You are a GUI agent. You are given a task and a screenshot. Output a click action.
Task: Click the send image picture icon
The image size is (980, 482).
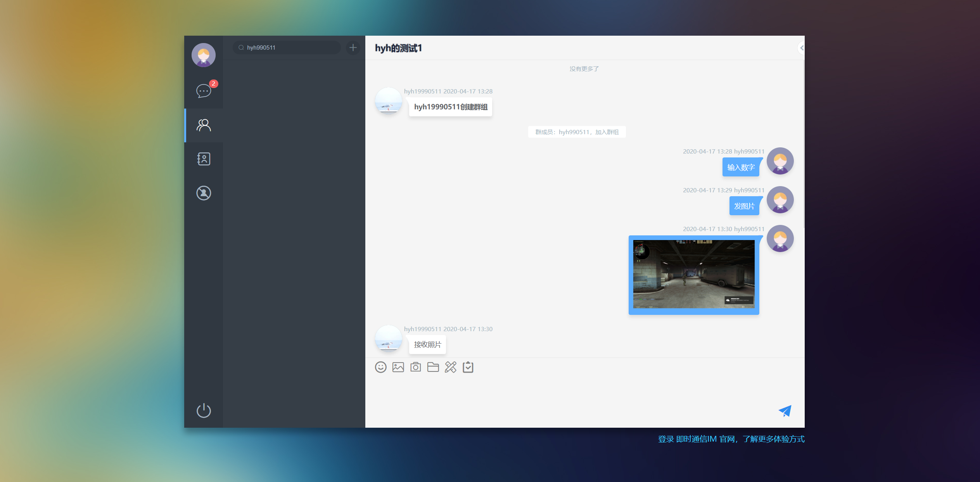(x=398, y=367)
